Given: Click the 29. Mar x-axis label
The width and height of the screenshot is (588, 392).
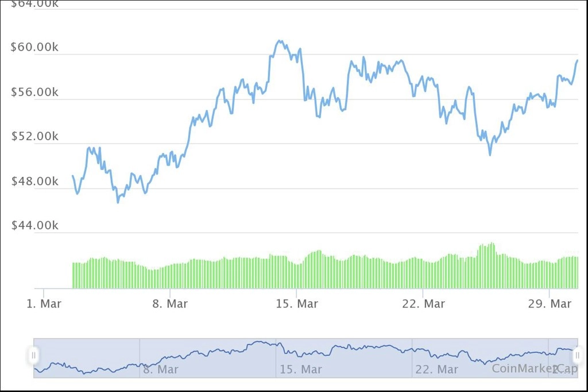Looking at the screenshot, I should point(550,303).
